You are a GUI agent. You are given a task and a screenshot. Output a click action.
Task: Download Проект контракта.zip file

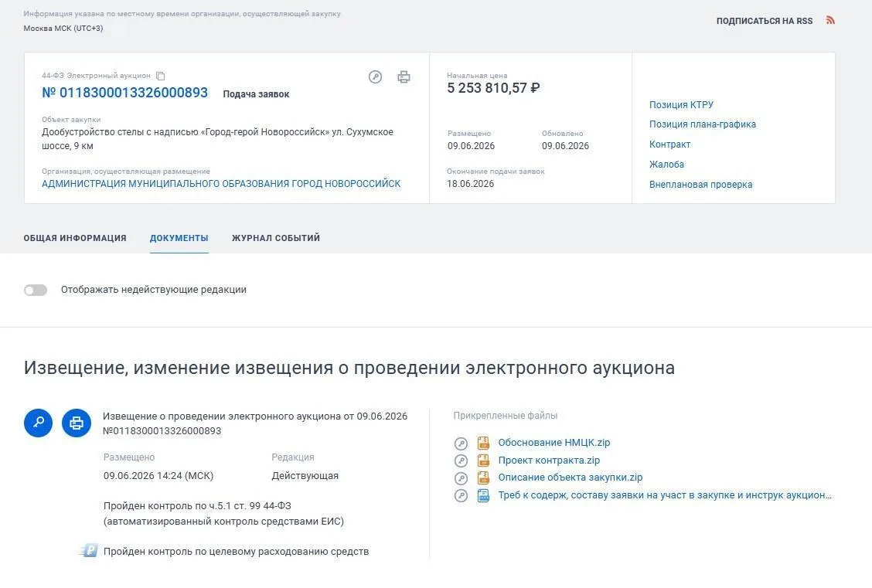tap(549, 461)
